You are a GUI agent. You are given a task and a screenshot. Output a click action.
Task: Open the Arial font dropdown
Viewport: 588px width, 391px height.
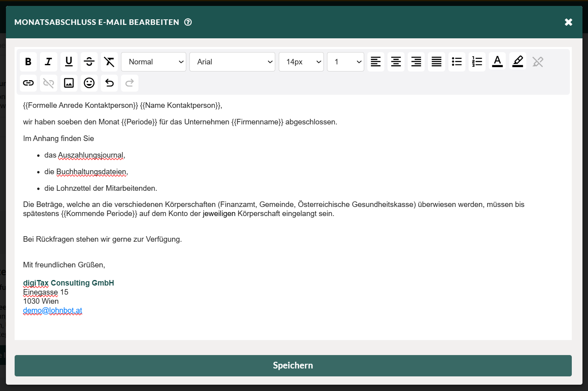[232, 62]
